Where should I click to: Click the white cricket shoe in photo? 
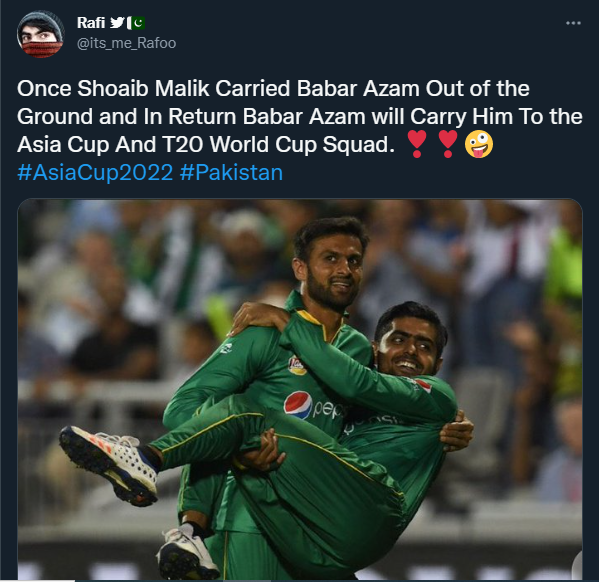pyautogui.click(x=109, y=465)
